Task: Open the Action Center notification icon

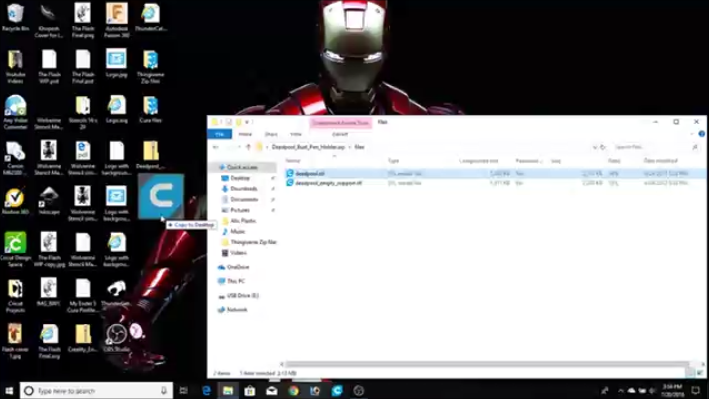Action: 695,391
